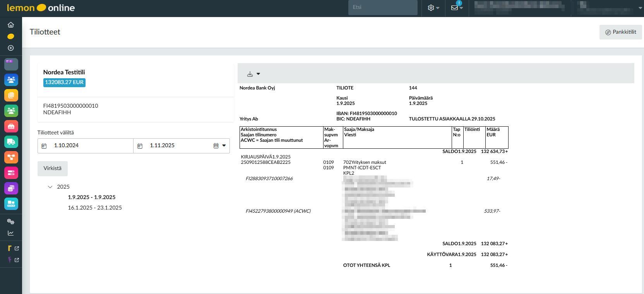Screen dimensions: 644x294
Task: Click the Virkistä button
Action: [52, 168]
